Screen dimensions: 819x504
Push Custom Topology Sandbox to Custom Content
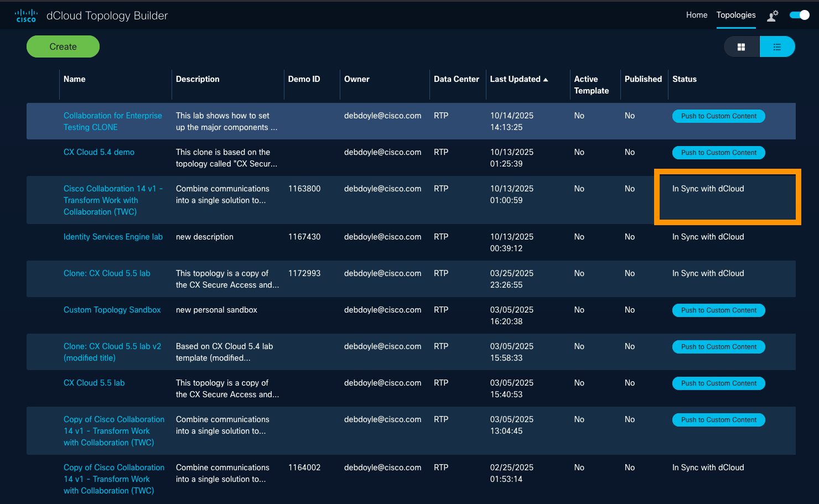pos(718,310)
